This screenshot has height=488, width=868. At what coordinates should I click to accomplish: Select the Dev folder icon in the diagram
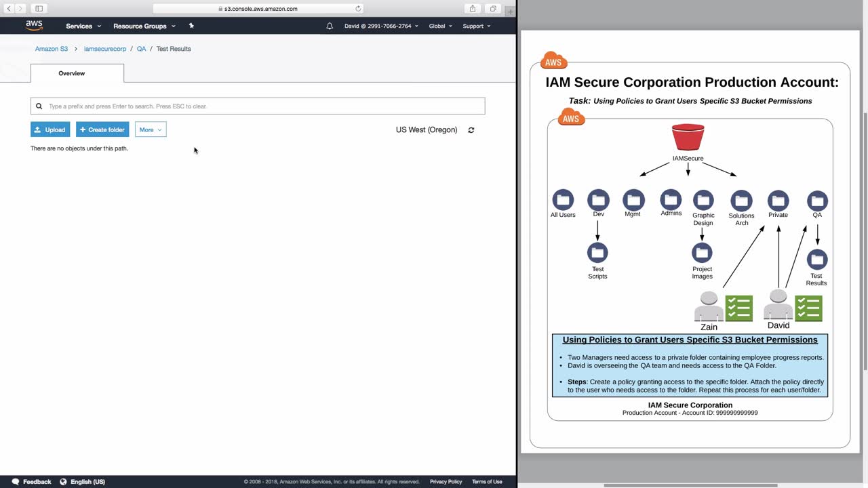pos(598,200)
